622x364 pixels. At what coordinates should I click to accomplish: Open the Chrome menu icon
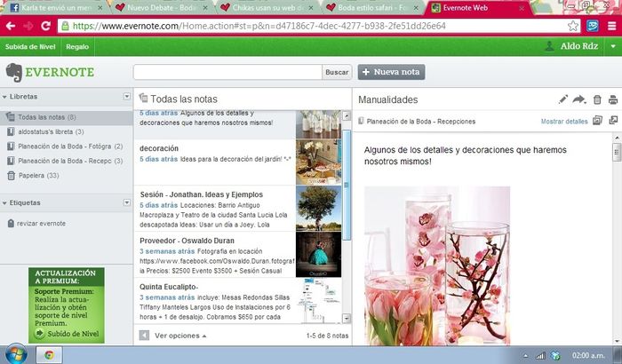point(611,26)
